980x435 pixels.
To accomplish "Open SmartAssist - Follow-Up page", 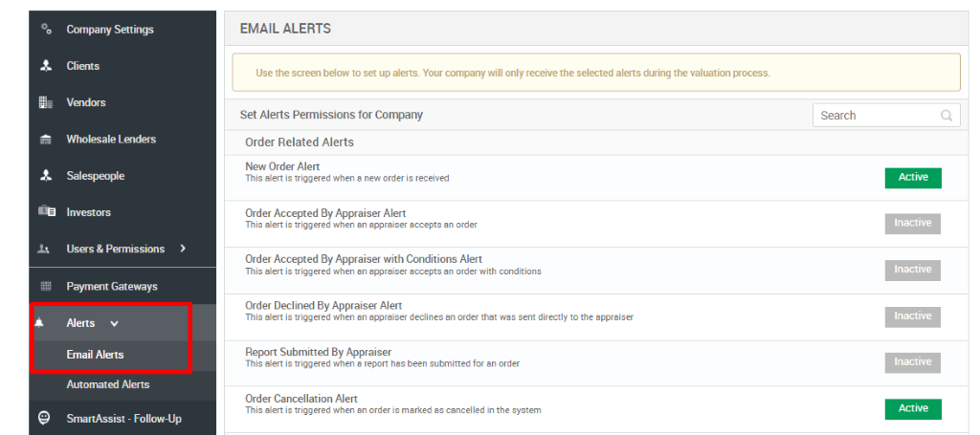I will 123,418.
